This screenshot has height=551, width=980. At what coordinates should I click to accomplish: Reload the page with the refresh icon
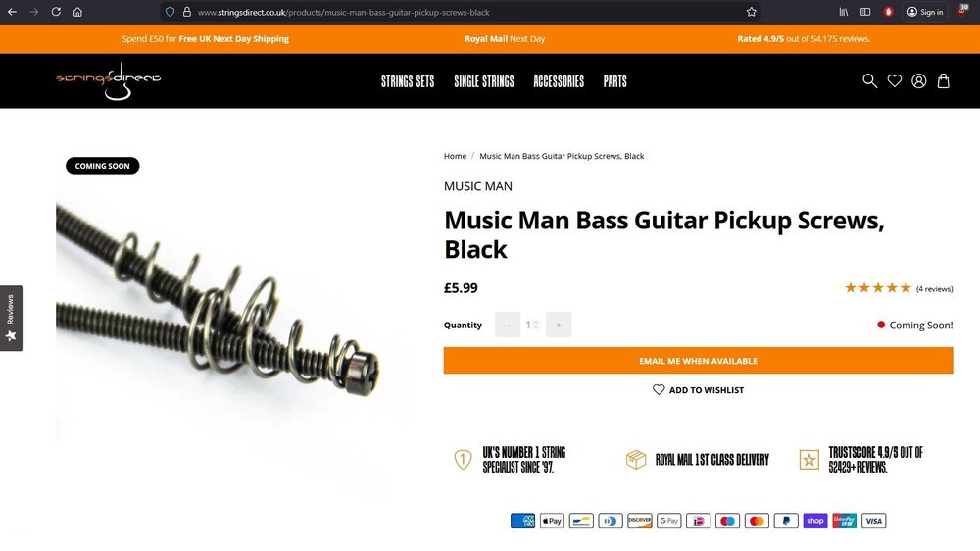click(x=56, y=12)
